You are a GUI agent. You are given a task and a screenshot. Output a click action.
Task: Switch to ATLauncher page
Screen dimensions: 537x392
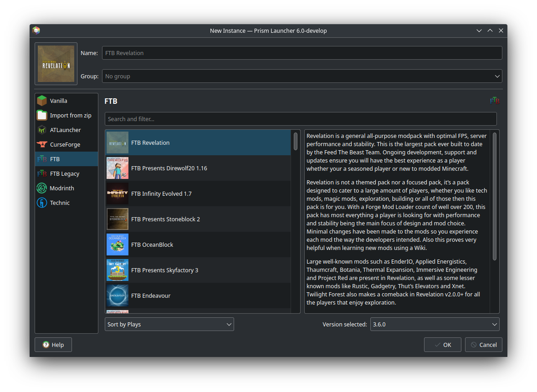(66, 130)
